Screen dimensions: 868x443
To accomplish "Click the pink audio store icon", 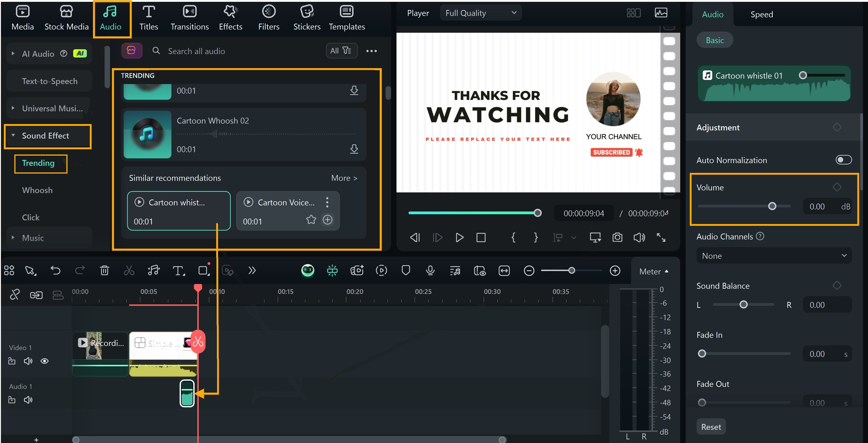I will (x=131, y=50).
